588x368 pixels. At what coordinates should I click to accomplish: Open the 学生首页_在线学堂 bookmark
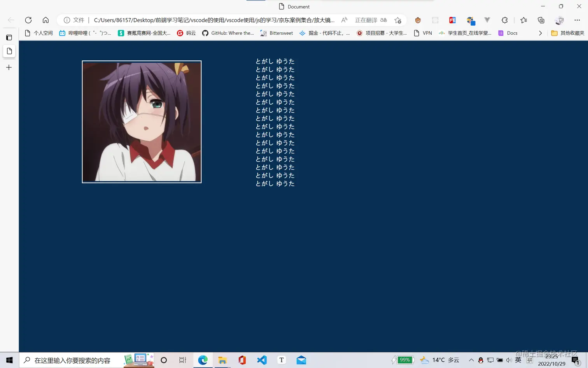465,33
